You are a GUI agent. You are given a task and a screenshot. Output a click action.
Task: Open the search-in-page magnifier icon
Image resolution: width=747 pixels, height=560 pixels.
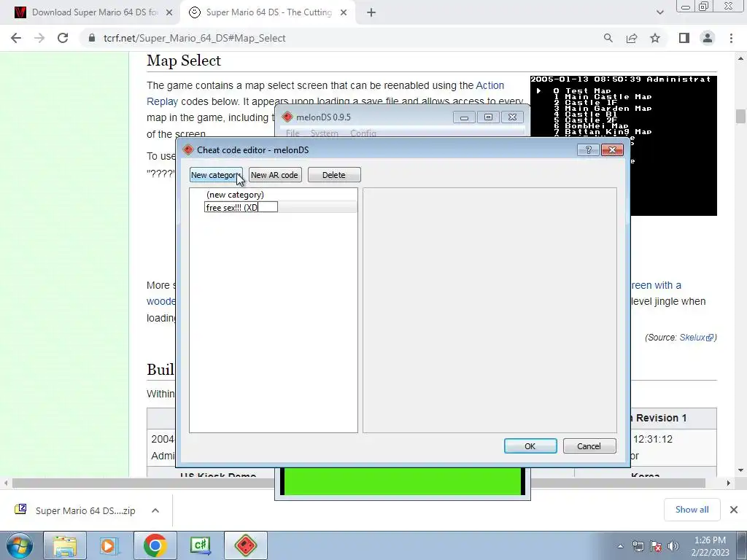[x=608, y=38]
